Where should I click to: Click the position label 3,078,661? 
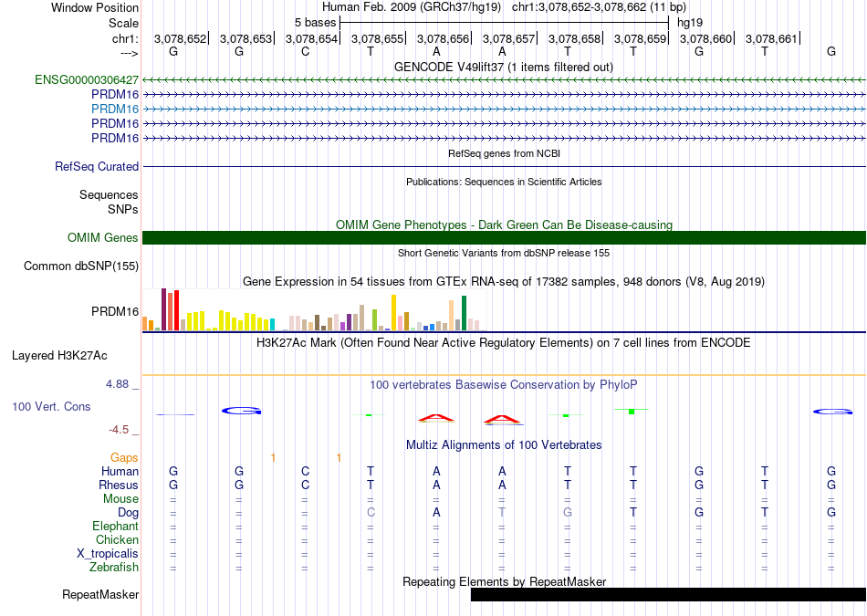pyautogui.click(x=771, y=38)
